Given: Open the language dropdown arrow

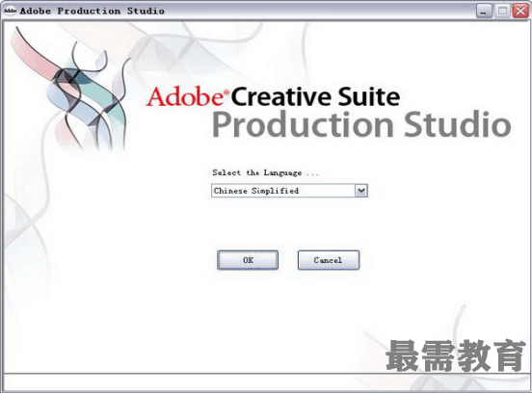Looking at the screenshot, I should point(361,191).
